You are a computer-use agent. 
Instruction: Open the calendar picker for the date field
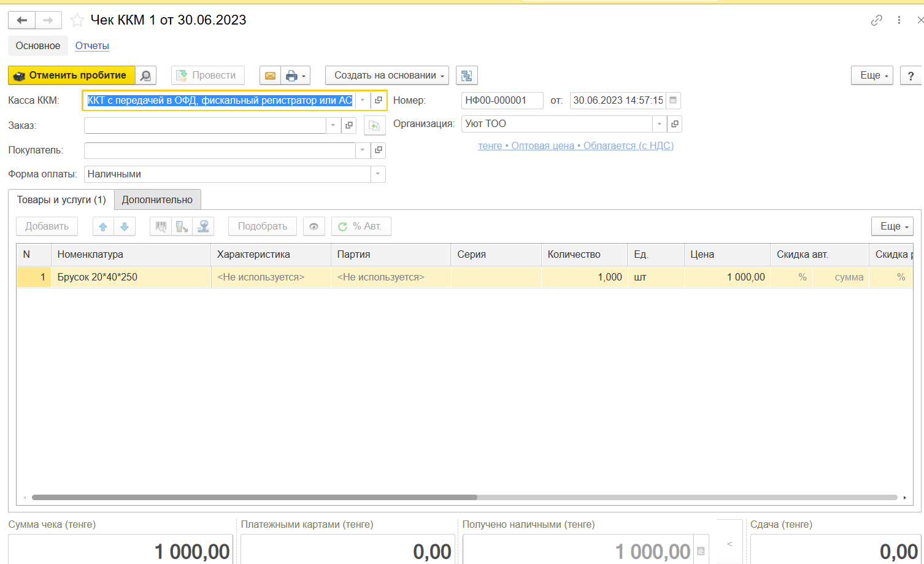(x=673, y=101)
